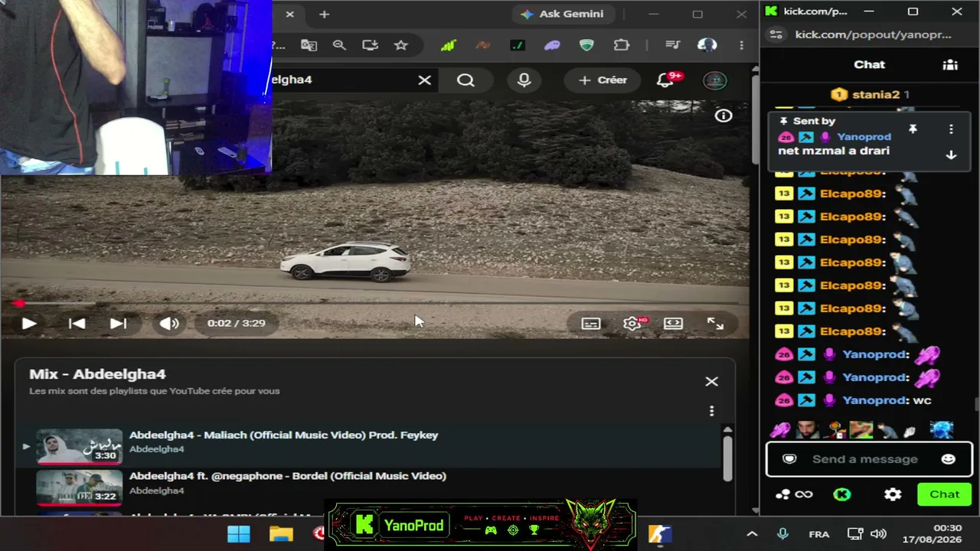This screenshot has height=551, width=980.
Task: Close the current YouTube browser tab
Action: 289,14
